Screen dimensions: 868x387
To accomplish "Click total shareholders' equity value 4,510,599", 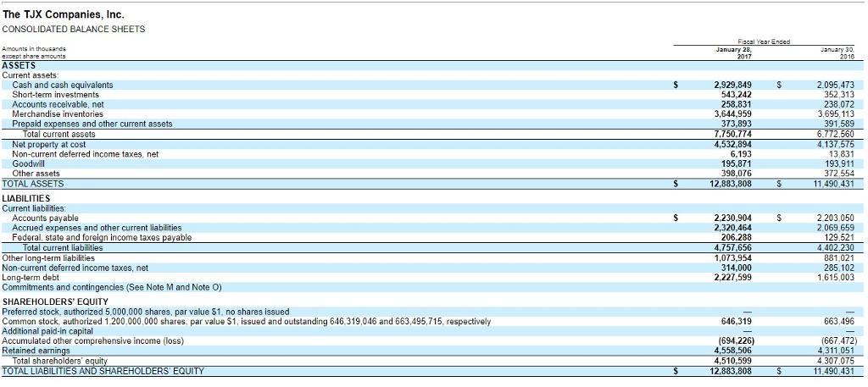I will pyautogui.click(x=733, y=361).
